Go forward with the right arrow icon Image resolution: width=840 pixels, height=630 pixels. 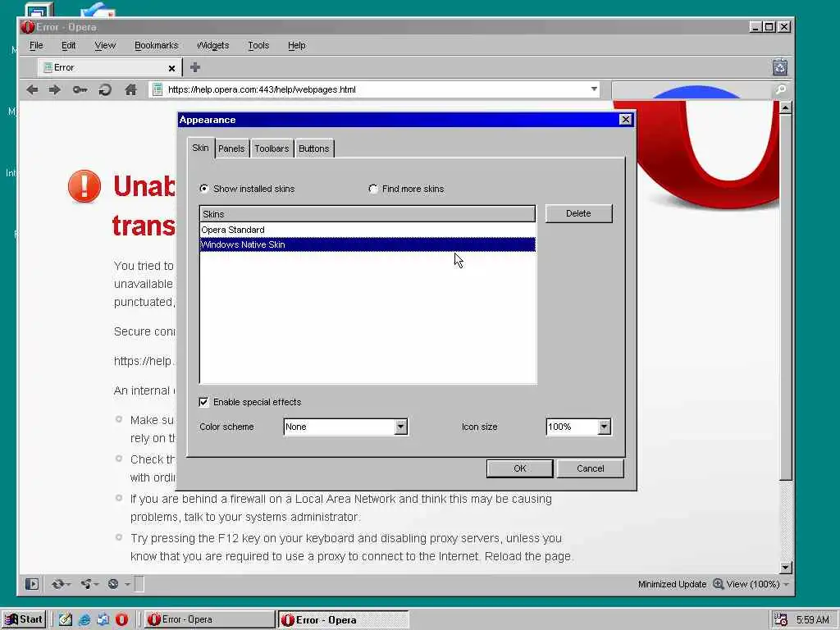coord(55,89)
